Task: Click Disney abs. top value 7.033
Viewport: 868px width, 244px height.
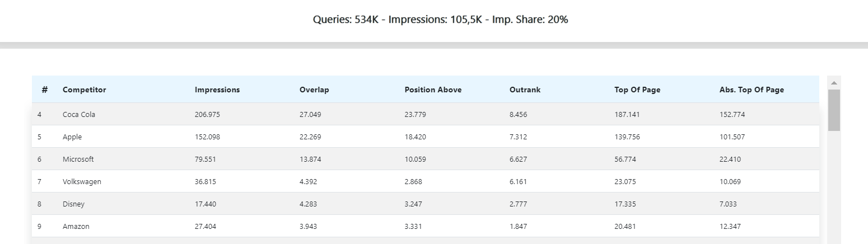Action: coord(729,204)
